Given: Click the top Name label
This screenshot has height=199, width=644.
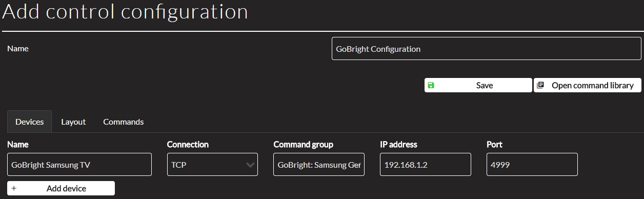Looking at the screenshot, I should tap(18, 49).
